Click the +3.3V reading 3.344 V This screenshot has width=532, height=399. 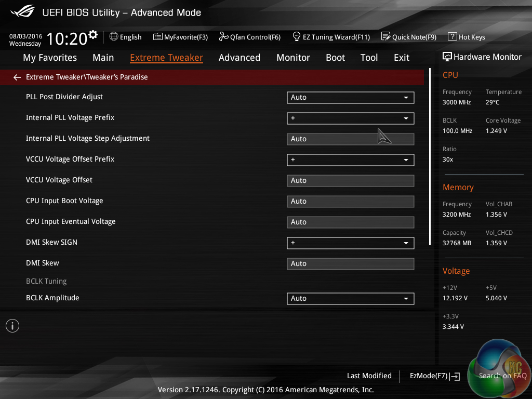[453, 326]
